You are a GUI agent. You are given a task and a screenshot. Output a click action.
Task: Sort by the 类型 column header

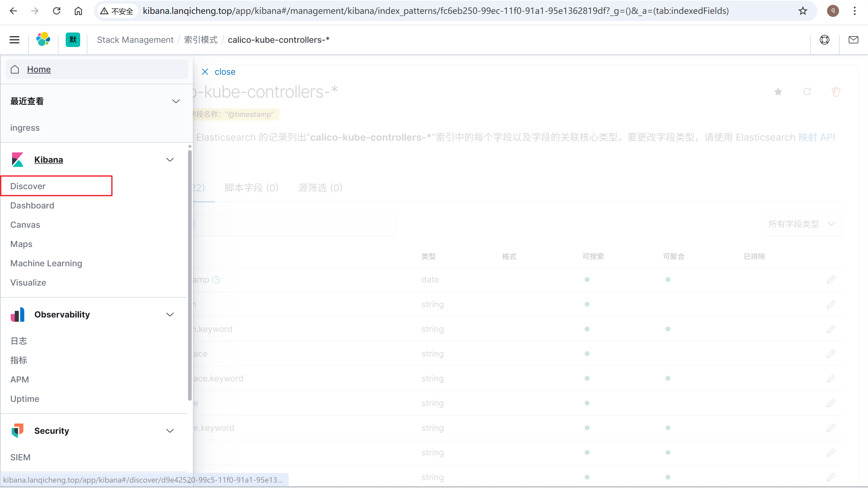(x=428, y=256)
